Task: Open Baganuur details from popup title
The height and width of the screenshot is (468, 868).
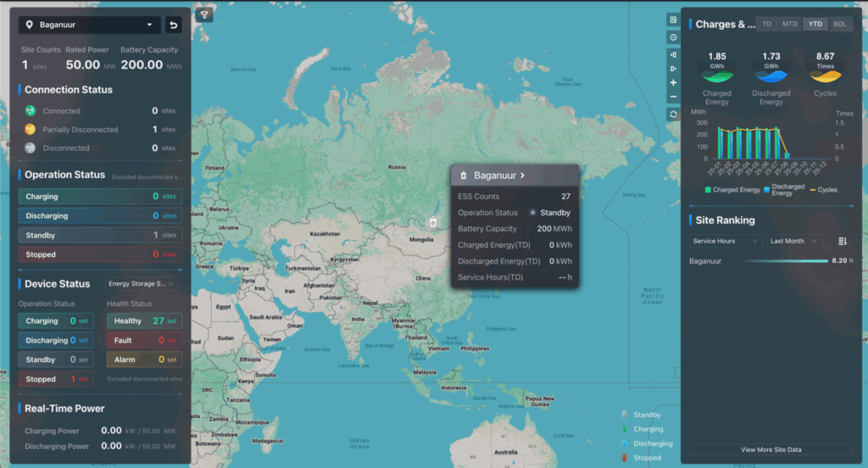Action: (x=499, y=175)
